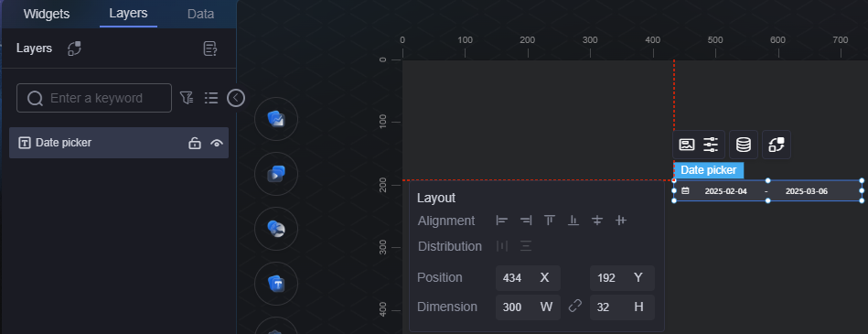Open the chart widgets category icon
The image size is (868, 334).
tap(275, 119)
